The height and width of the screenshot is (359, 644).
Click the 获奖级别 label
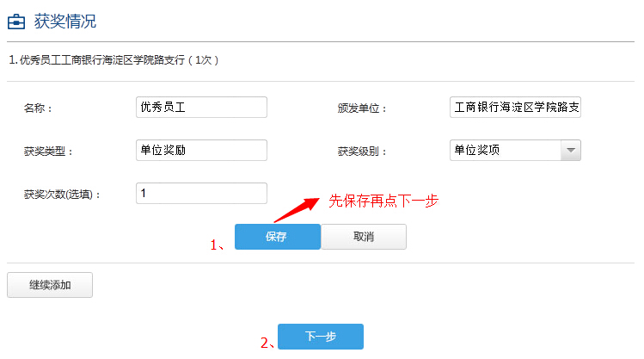(363, 152)
